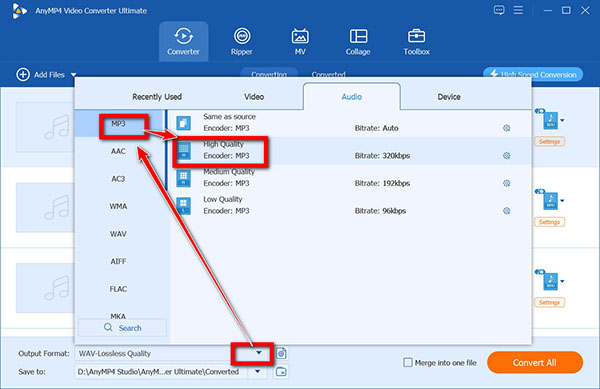This screenshot has height=389, width=600.
Task: Select WMA in the format list
Action: point(120,206)
